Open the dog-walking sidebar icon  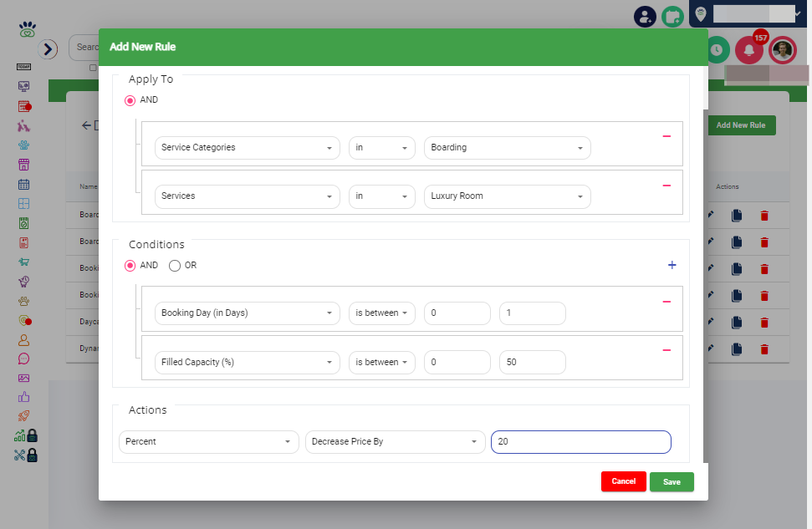23,126
